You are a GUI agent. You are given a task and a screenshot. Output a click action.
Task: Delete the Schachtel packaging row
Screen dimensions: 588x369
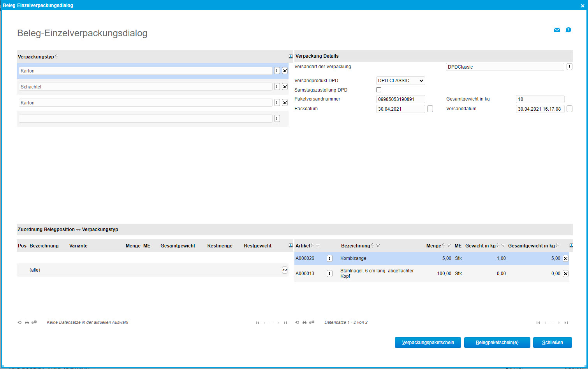point(285,87)
